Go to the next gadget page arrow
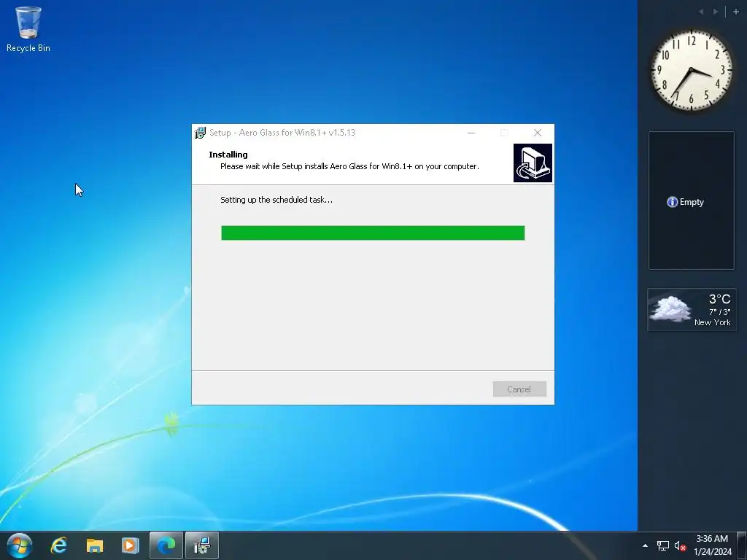Image resolution: width=747 pixels, height=560 pixels. pos(716,12)
